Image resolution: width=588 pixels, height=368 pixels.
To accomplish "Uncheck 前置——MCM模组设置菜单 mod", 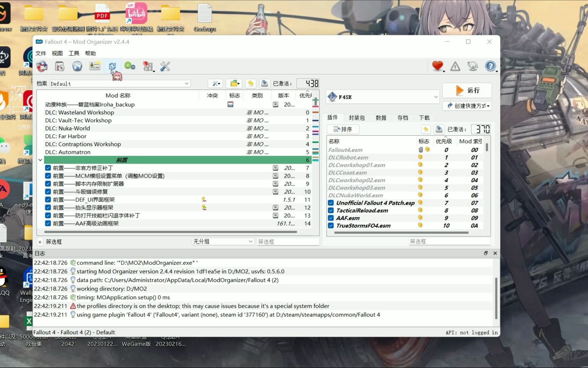I will pos(48,176).
